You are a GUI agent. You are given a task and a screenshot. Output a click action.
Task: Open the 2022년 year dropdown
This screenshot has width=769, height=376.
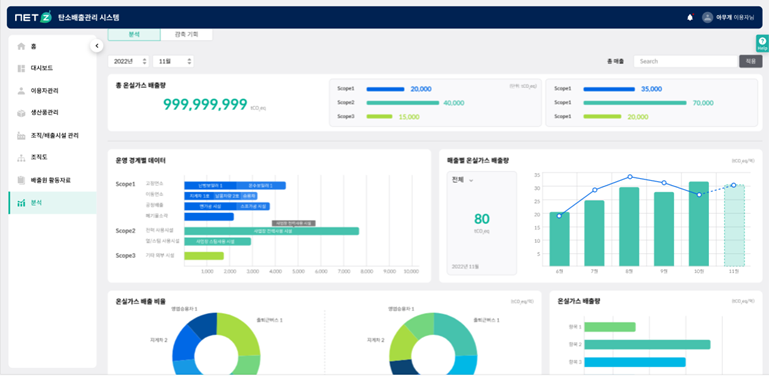click(128, 61)
